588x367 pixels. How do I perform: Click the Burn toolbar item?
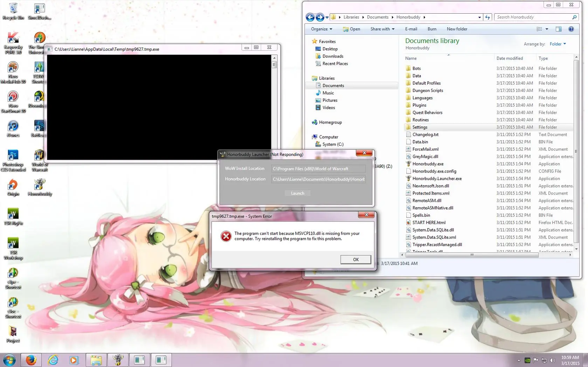pos(432,29)
